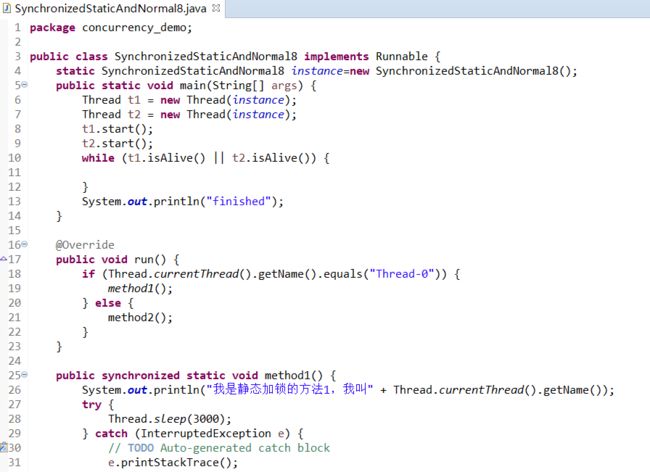Click the 'while' keyword on line 10
Screen dimensions: 650x472
(x=98, y=158)
